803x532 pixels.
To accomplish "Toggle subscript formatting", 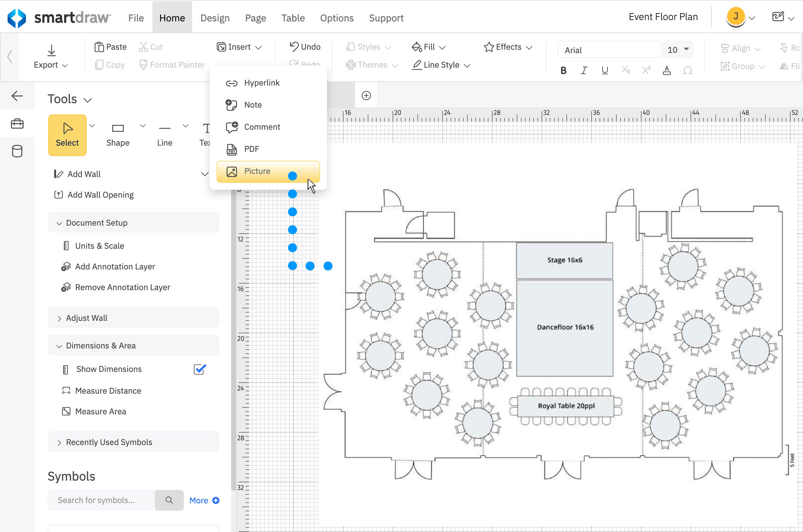I will [626, 70].
